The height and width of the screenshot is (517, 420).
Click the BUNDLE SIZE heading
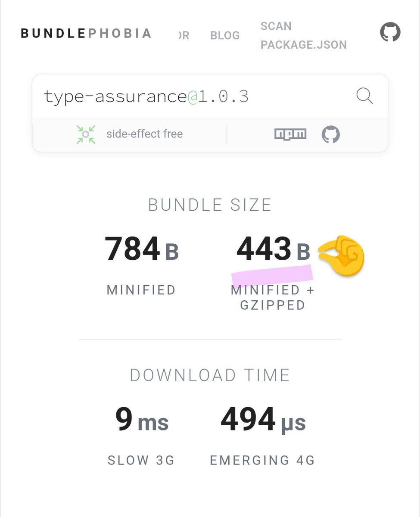[x=210, y=205]
